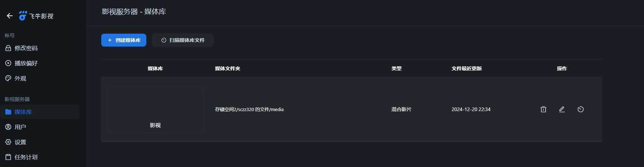Edit the 影视 library with pencil icon
644x167 pixels.
pos(562,109)
